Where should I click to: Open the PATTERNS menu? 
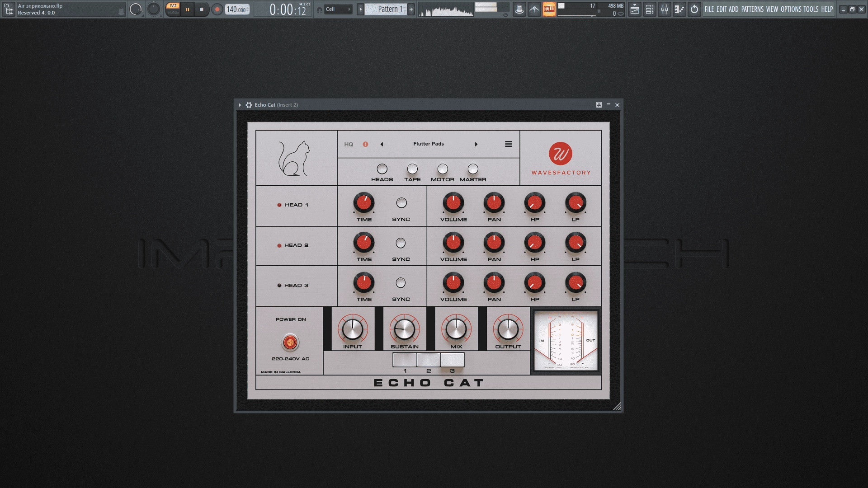(x=752, y=9)
